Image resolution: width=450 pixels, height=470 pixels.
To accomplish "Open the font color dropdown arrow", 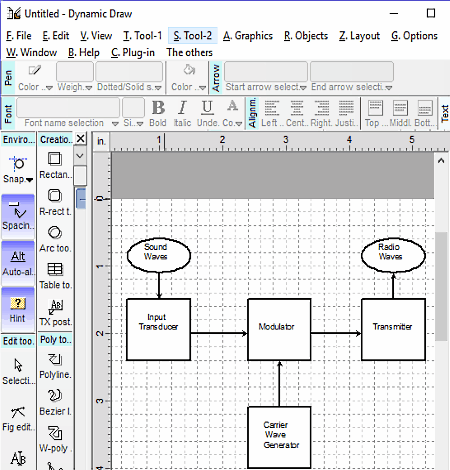I will (239, 124).
